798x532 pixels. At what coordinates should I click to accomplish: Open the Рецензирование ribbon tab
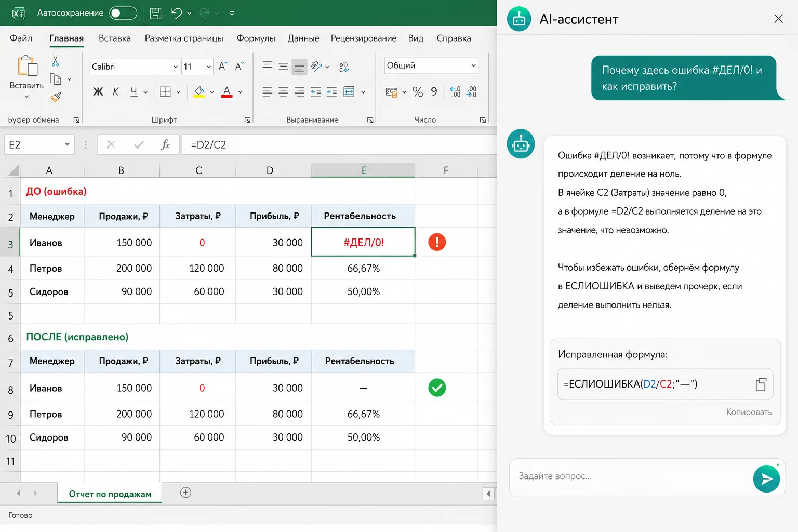click(364, 38)
